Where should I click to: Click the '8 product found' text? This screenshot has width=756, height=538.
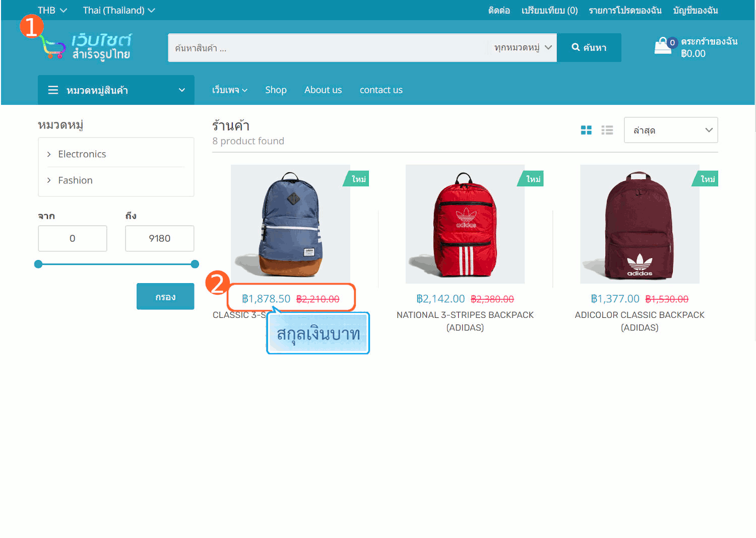(248, 141)
